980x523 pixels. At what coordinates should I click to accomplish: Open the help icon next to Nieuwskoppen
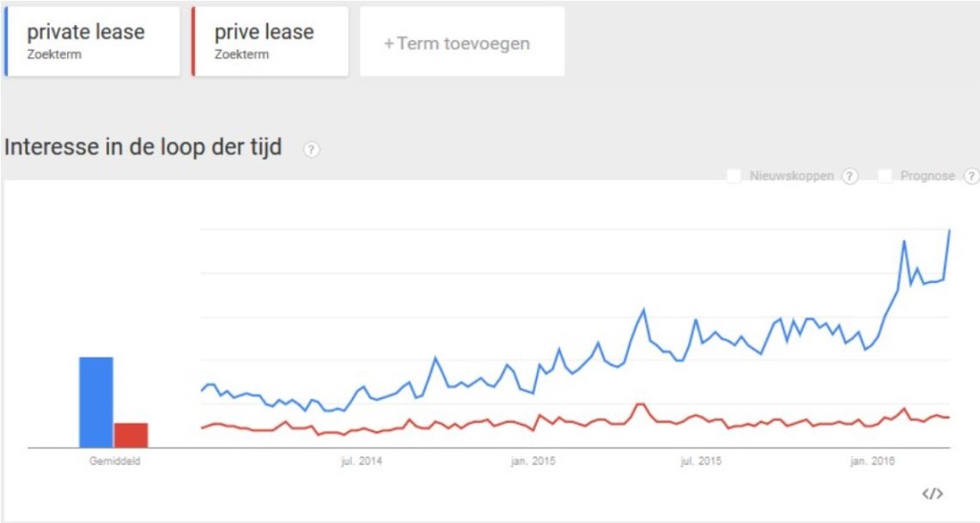tap(849, 176)
